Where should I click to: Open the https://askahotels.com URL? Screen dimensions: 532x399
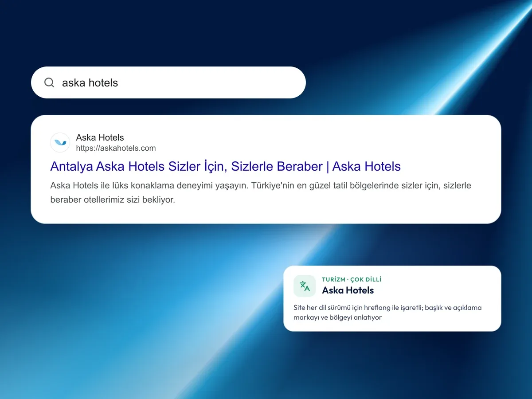116,148
